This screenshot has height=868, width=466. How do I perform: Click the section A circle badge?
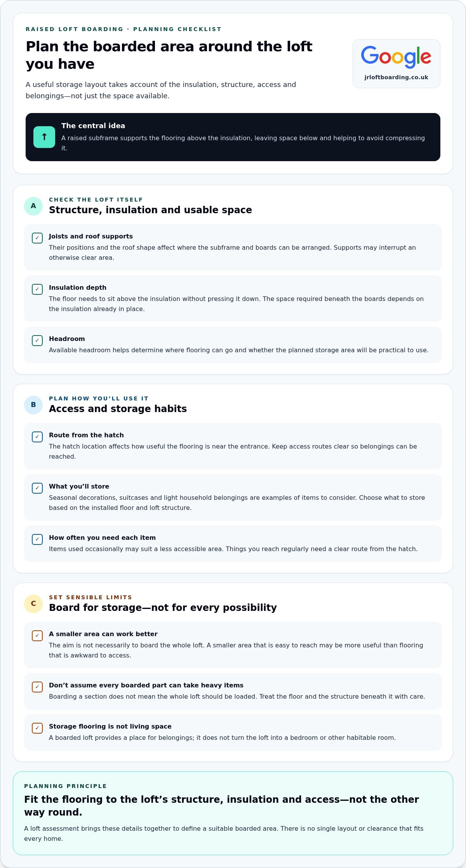coord(33,206)
